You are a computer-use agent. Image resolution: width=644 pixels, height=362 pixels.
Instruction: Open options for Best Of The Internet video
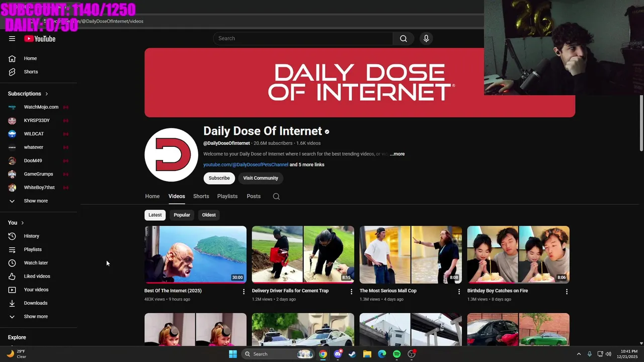click(244, 292)
